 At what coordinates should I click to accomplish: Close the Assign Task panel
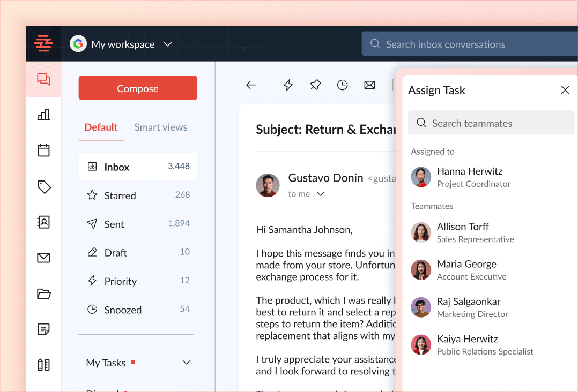(x=565, y=90)
